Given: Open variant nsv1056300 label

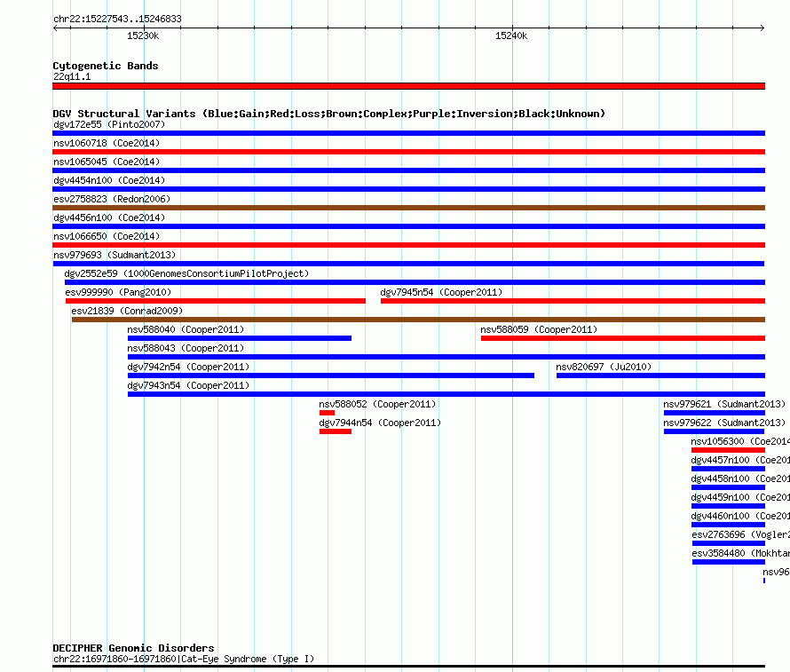Looking at the screenshot, I should click(740, 441).
